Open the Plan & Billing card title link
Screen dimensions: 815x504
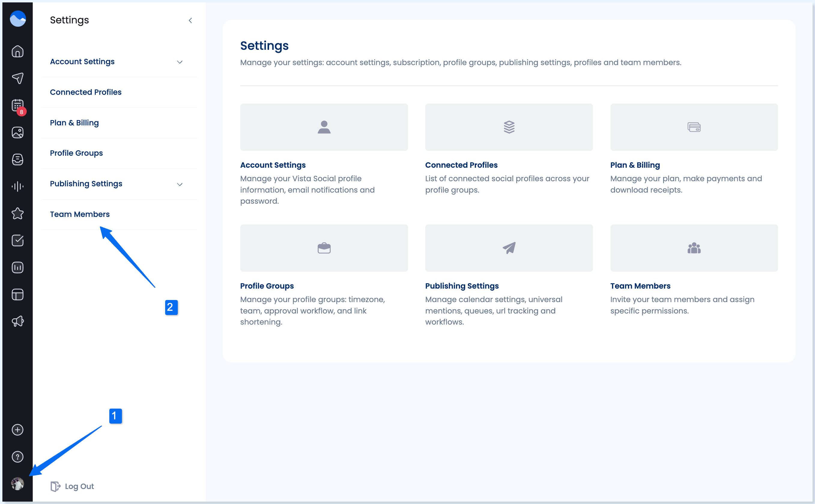click(x=635, y=165)
